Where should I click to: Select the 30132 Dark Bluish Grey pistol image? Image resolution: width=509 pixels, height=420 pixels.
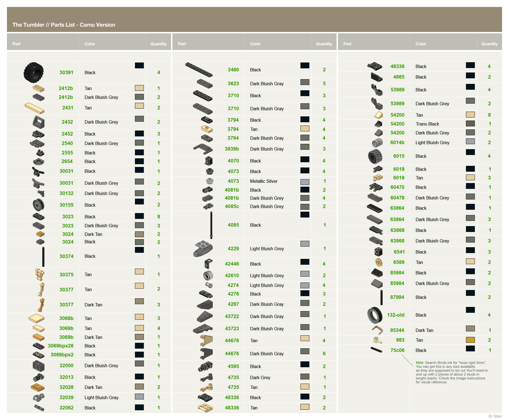(41, 193)
